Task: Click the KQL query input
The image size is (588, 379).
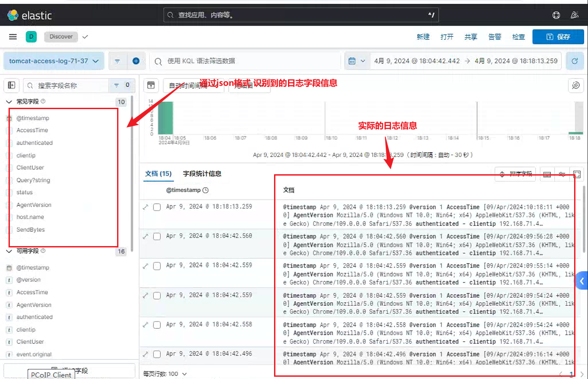Action: click(245, 61)
